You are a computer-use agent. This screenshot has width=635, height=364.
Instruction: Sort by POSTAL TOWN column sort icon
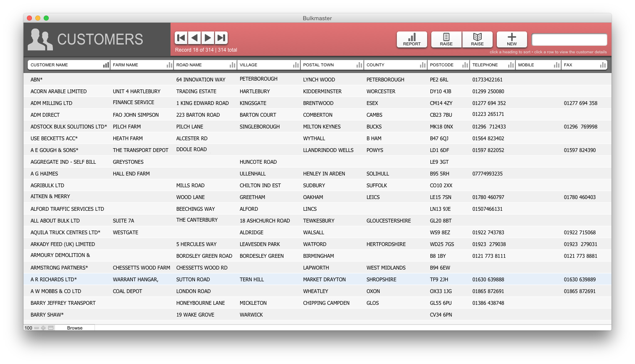[x=359, y=65]
